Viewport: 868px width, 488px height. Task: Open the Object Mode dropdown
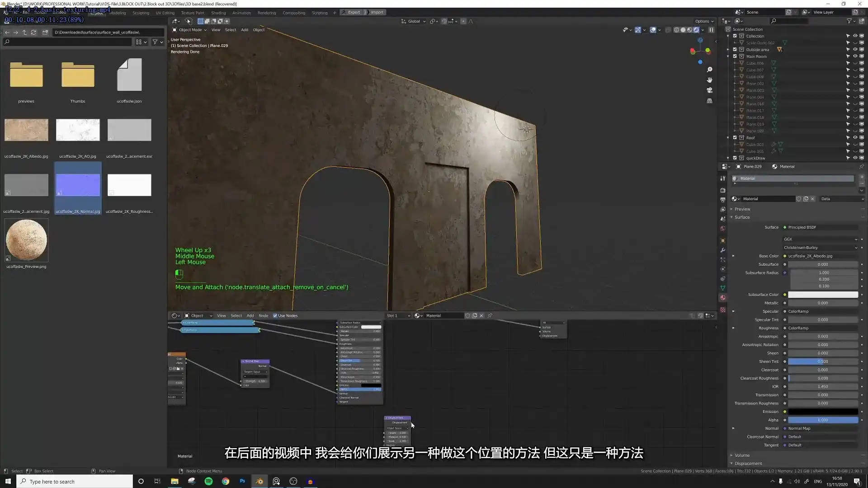[190, 30]
